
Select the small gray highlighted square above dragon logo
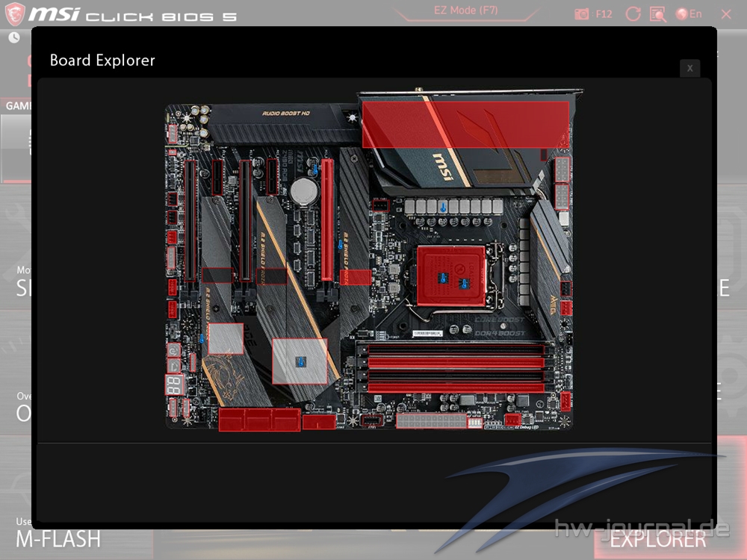(x=226, y=338)
